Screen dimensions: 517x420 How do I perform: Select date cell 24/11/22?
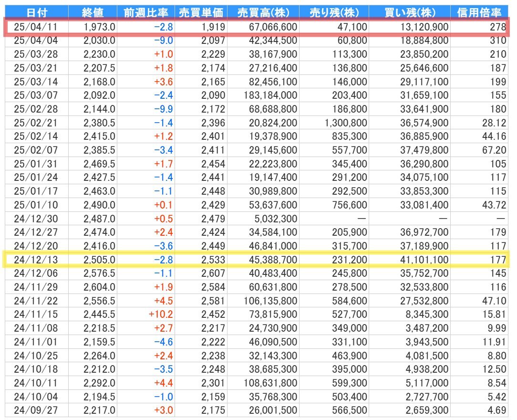click(x=36, y=301)
